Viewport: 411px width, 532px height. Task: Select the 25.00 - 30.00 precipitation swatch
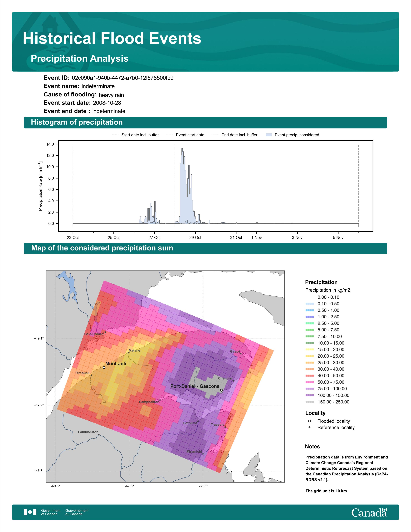[x=310, y=363]
